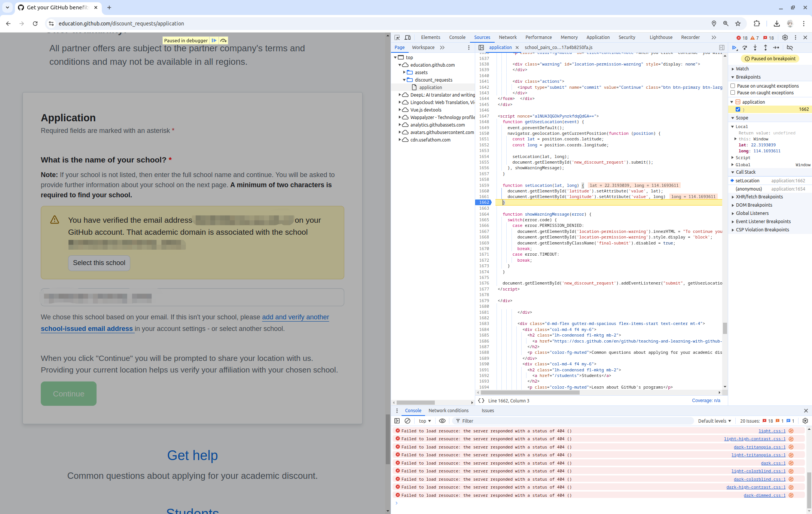Open the Network conditions drawer tab
This screenshot has height=514, width=812.
[448, 411]
